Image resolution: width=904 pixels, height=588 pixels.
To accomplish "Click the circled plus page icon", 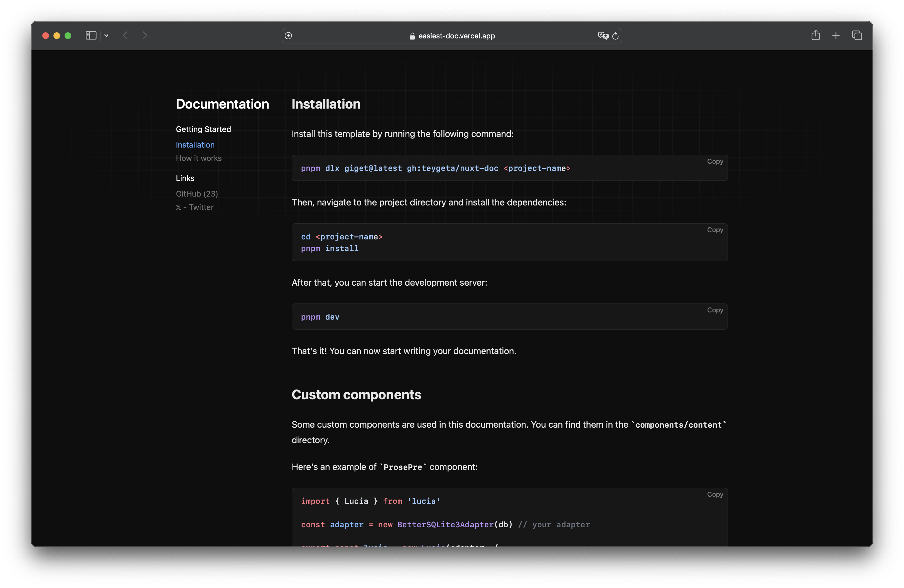I will 288,35.
